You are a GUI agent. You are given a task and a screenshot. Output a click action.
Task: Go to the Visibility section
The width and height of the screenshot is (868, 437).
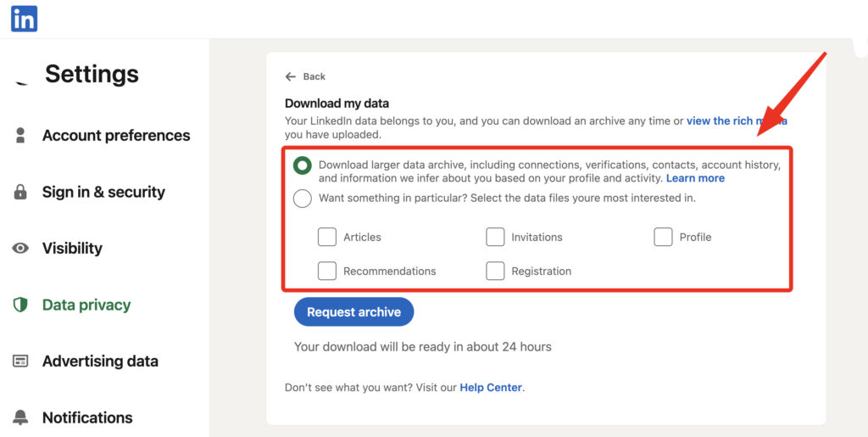72,248
